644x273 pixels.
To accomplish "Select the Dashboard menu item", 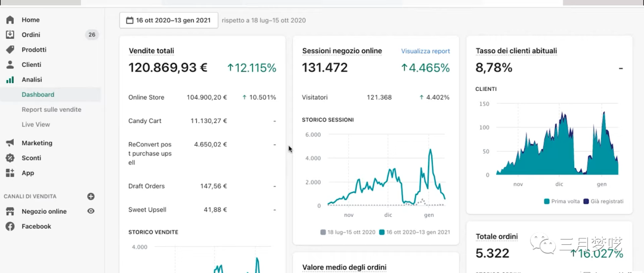I will pyautogui.click(x=38, y=94).
